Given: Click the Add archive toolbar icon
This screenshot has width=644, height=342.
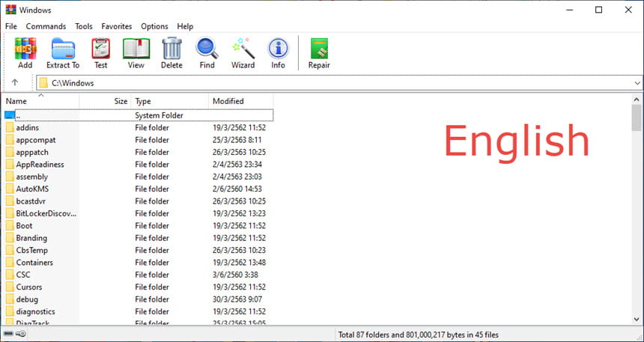Looking at the screenshot, I should coord(25,49).
